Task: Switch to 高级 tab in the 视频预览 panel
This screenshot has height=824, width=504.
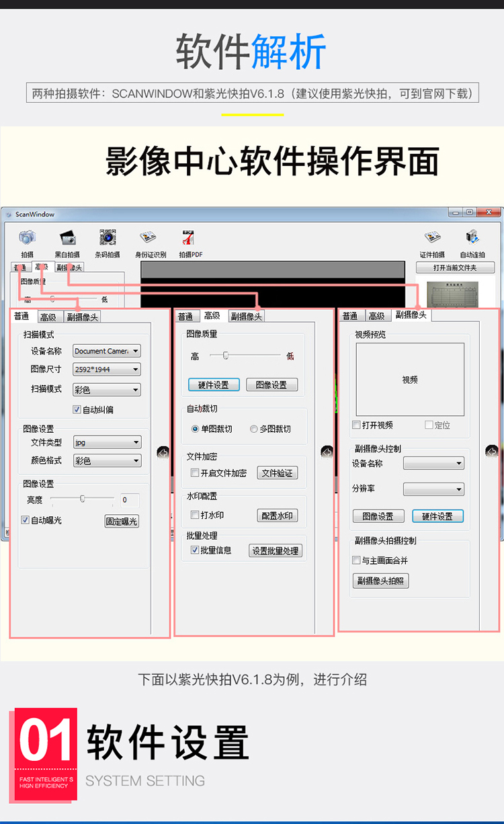Action: [377, 316]
